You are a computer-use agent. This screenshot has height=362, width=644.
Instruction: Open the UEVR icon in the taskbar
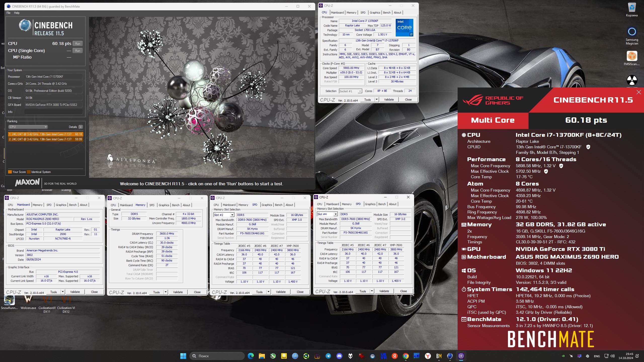click(x=383, y=356)
